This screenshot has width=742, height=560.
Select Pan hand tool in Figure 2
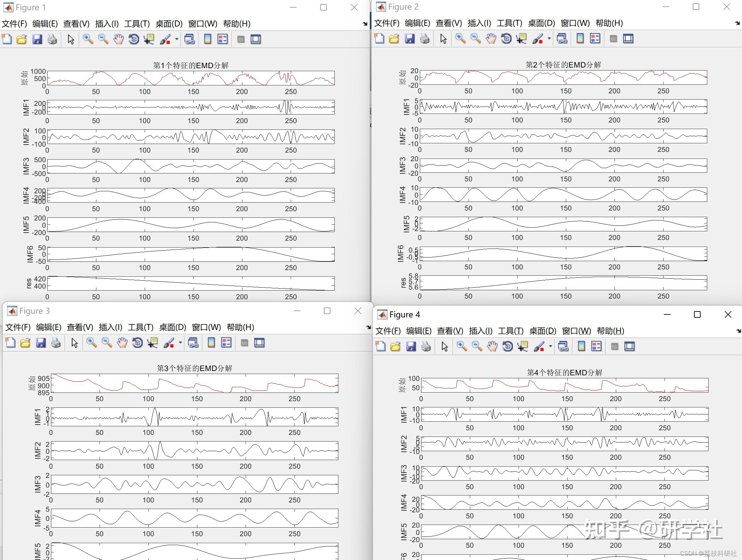(491, 39)
